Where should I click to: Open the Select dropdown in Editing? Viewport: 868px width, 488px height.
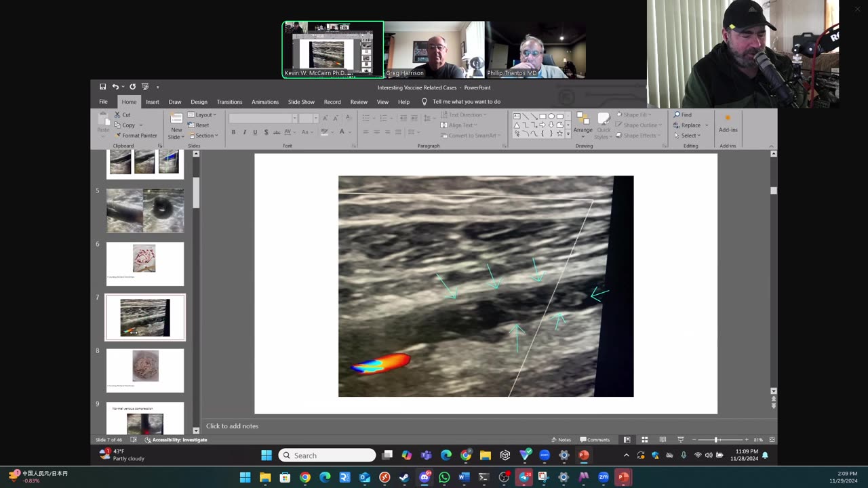686,136
